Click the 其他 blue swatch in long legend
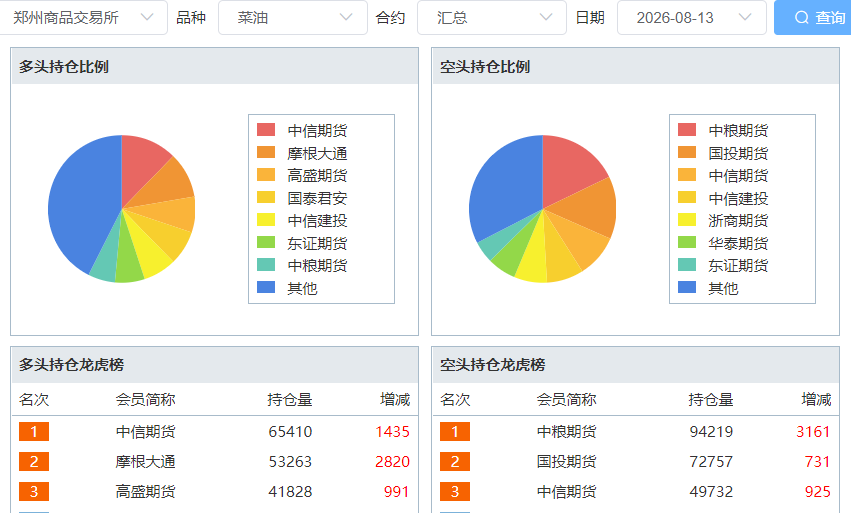Image resolution: width=851 pixels, height=513 pixels. 266,288
